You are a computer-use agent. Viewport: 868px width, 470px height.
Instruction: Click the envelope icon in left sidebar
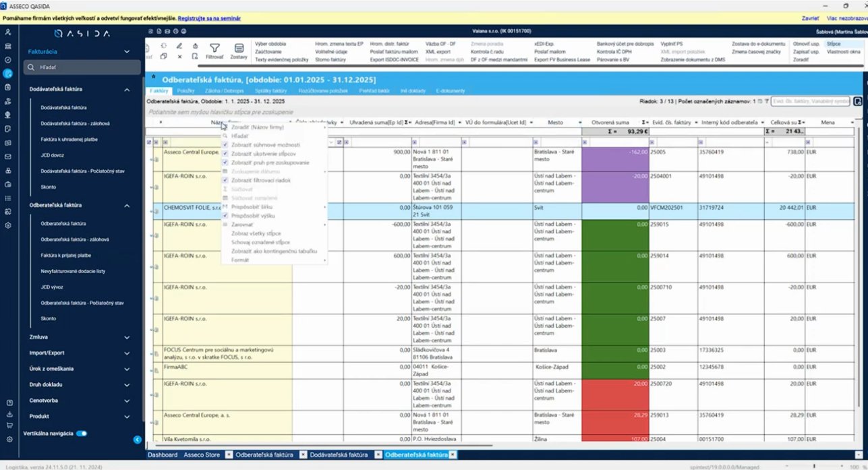coord(8,156)
